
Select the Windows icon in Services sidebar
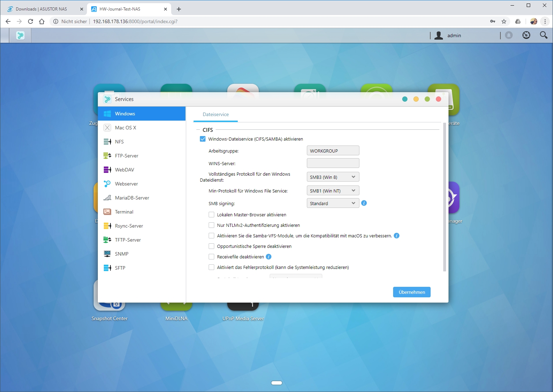[x=107, y=114]
